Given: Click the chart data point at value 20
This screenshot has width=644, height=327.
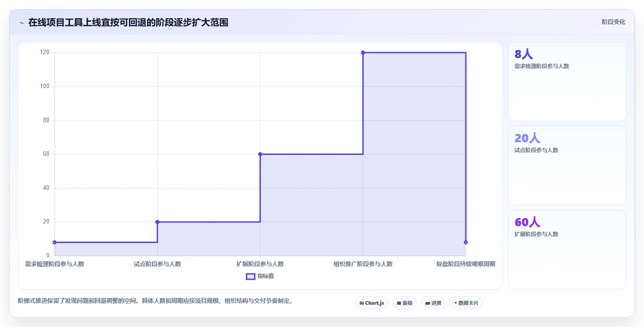Looking at the screenshot, I should click(157, 222).
